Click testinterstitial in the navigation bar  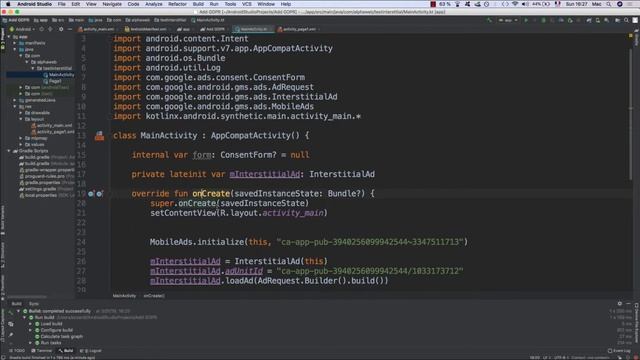coord(170,20)
